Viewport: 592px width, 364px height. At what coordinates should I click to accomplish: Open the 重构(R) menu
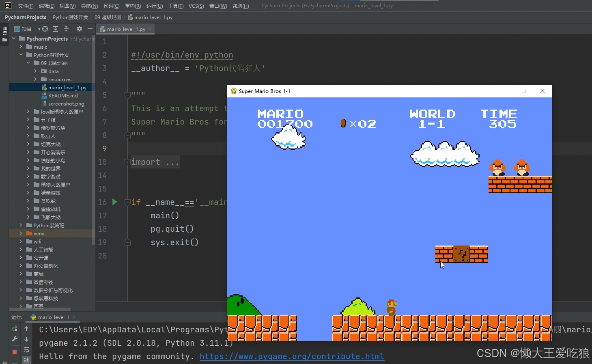pos(133,6)
